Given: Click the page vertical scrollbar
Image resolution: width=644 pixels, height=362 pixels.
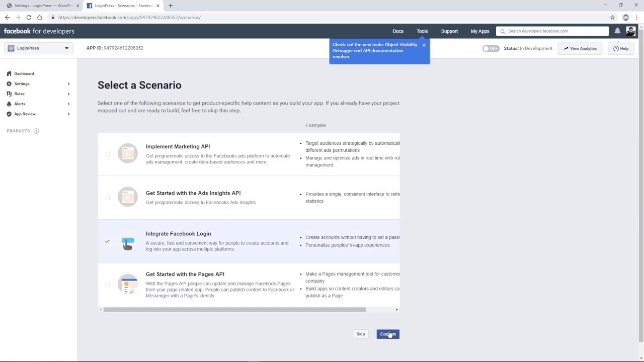Looking at the screenshot, I should (x=641, y=186).
